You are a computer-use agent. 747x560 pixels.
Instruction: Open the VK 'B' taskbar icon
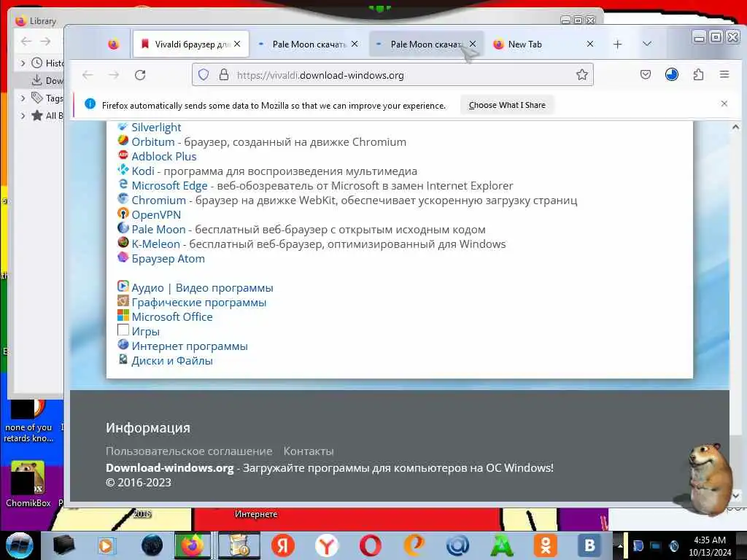[x=589, y=545]
